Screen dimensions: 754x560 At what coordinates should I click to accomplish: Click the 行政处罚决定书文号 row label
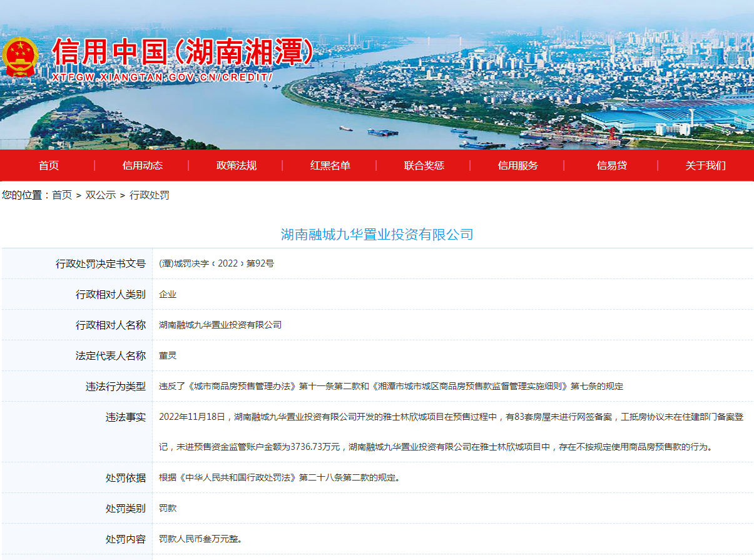pos(101,263)
